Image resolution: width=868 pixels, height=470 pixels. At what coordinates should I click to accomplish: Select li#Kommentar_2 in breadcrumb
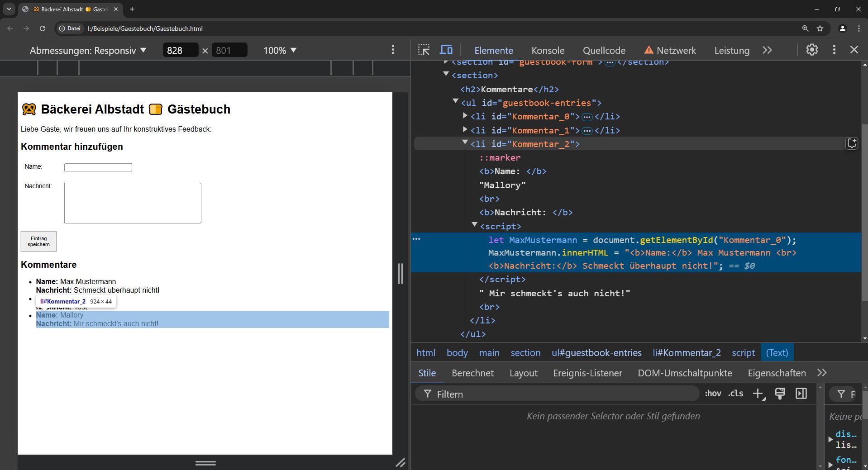tap(687, 352)
